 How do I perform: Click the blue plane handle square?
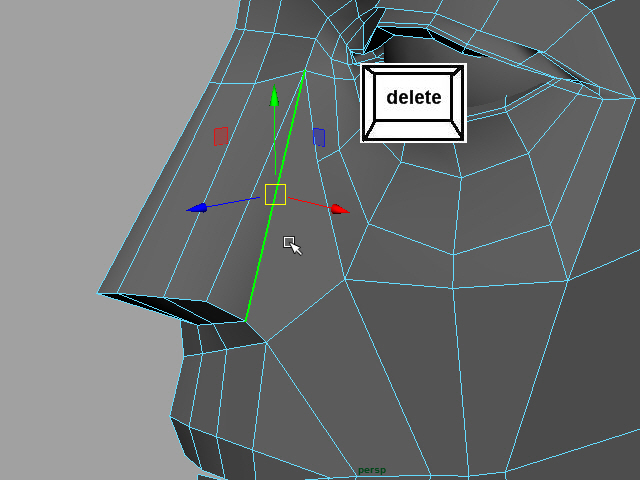click(x=319, y=137)
